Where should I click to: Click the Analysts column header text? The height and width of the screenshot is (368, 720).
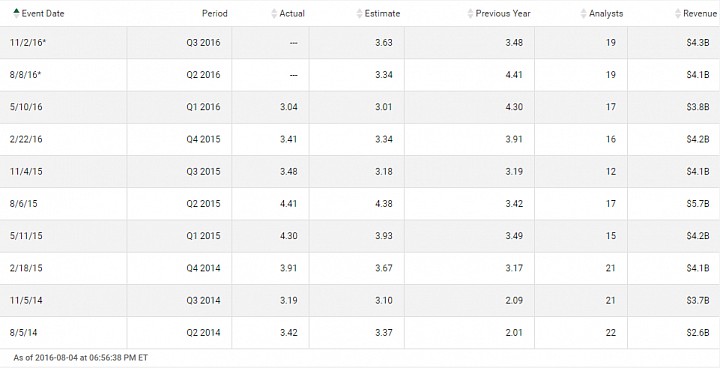pyautogui.click(x=606, y=13)
